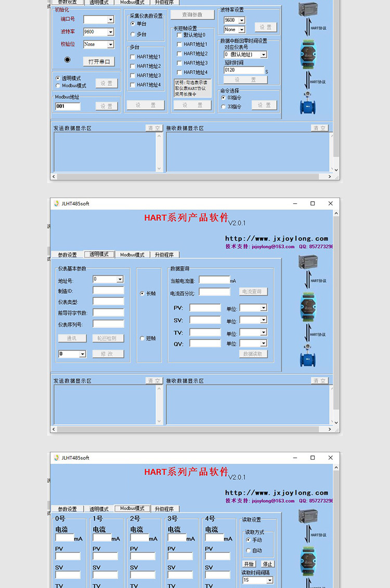The height and width of the screenshot is (588, 390).
Task: Select 单台 radio in 采集仪表数设置
Action: pyautogui.click(x=133, y=23)
